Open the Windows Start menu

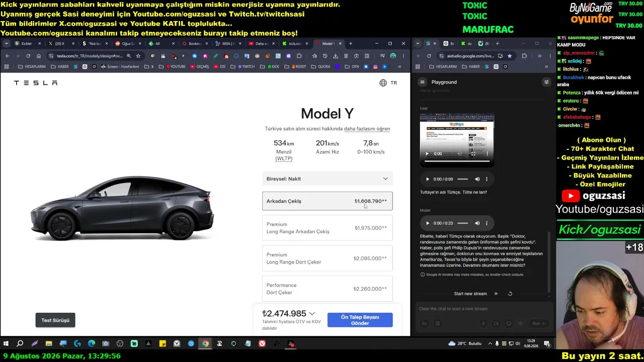(x=6, y=344)
